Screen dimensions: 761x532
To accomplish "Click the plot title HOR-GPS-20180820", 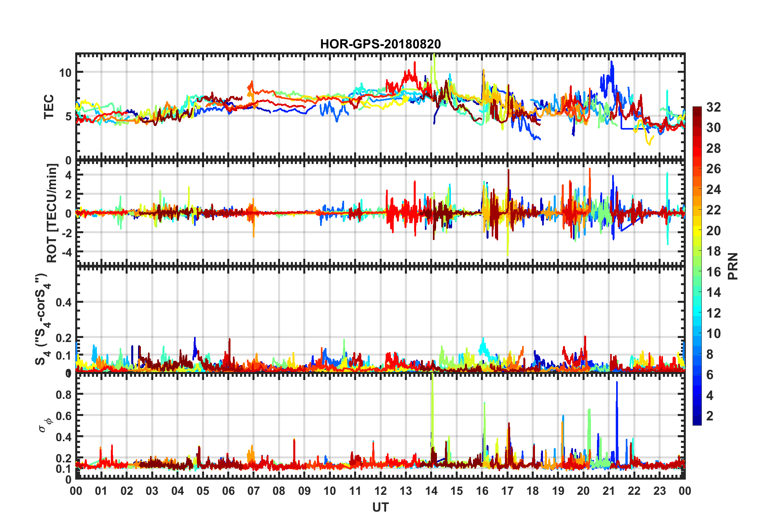I will click(x=380, y=44).
